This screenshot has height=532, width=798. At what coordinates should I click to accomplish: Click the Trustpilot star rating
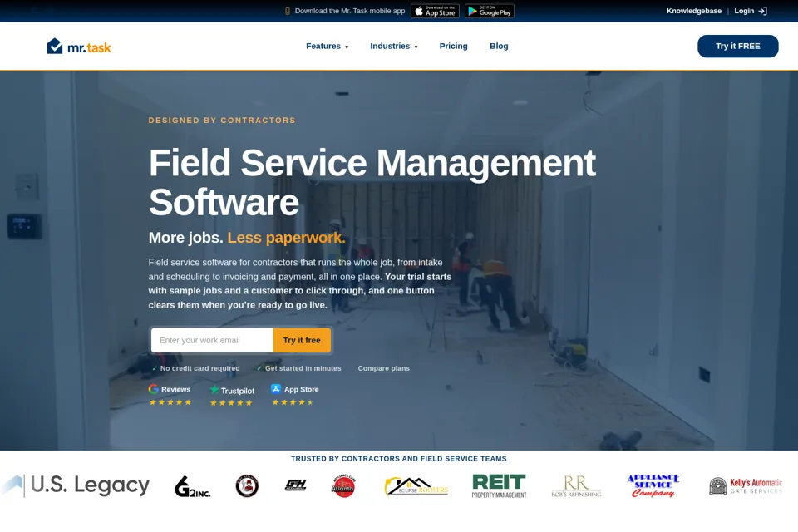point(231,403)
